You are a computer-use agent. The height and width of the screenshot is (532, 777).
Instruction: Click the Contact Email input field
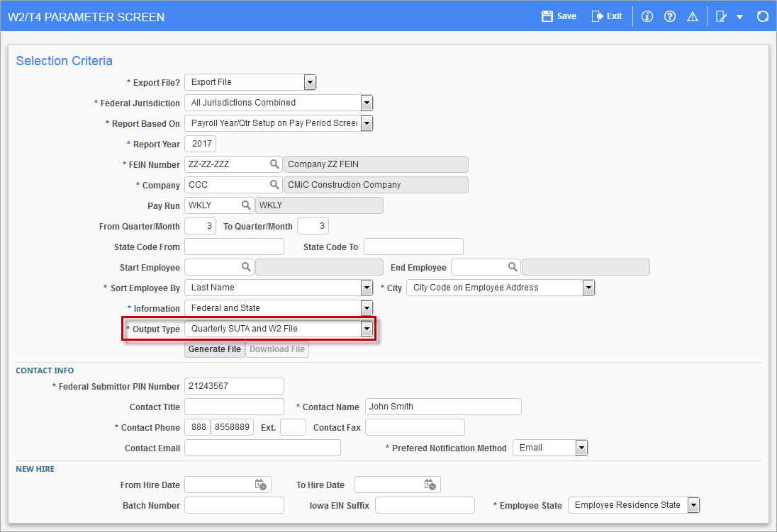point(262,448)
